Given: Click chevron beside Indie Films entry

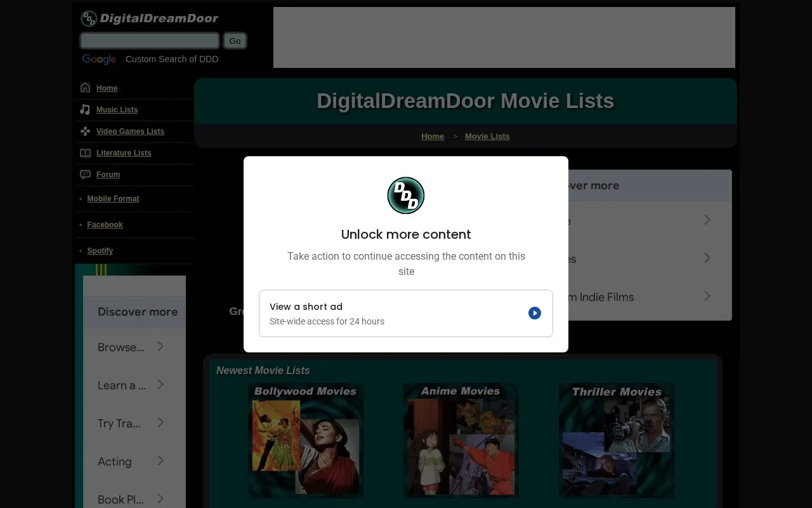Looking at the screenshot, I should [x=707, y=296].
